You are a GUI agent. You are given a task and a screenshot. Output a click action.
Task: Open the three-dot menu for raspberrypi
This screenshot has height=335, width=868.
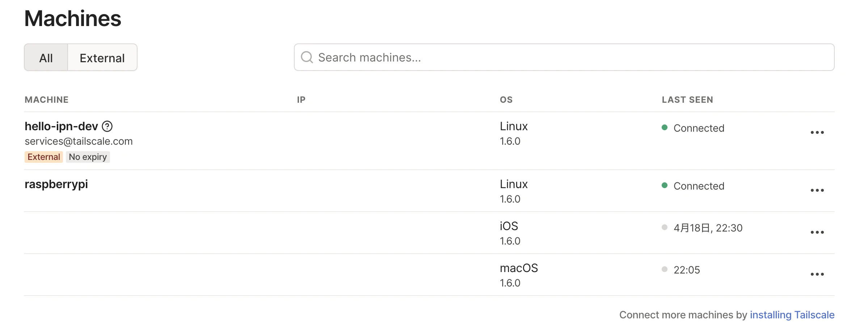coord(817,190)
